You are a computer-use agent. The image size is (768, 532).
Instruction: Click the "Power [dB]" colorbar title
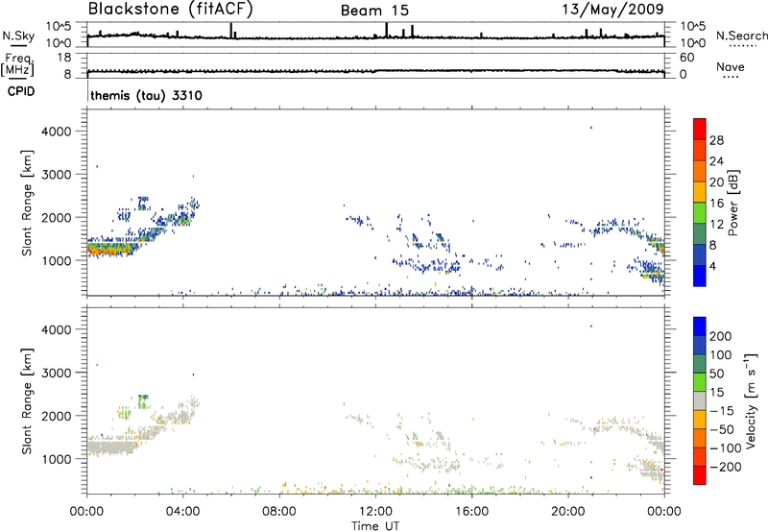(x=732, y=203)
